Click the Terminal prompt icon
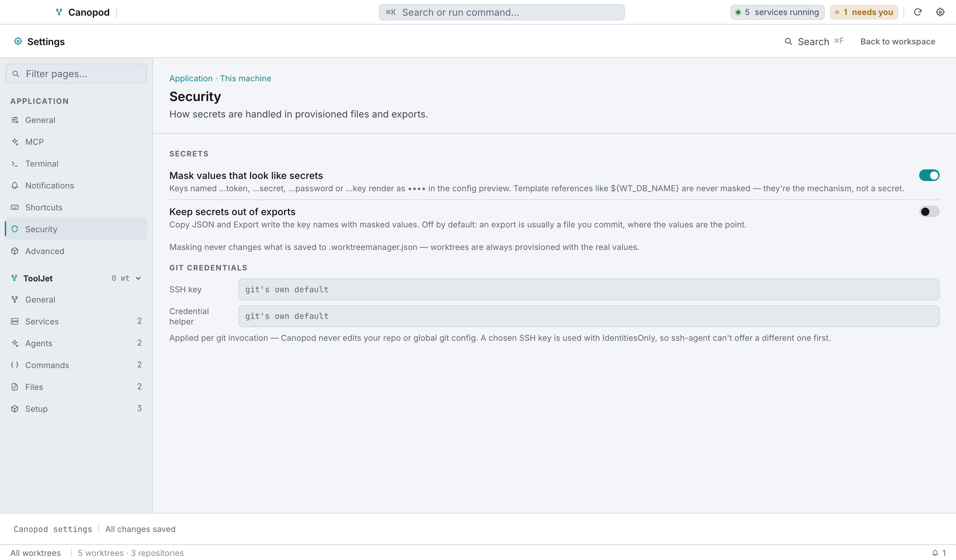This screenshot has height=560, width=956. (x=15, y=164)
